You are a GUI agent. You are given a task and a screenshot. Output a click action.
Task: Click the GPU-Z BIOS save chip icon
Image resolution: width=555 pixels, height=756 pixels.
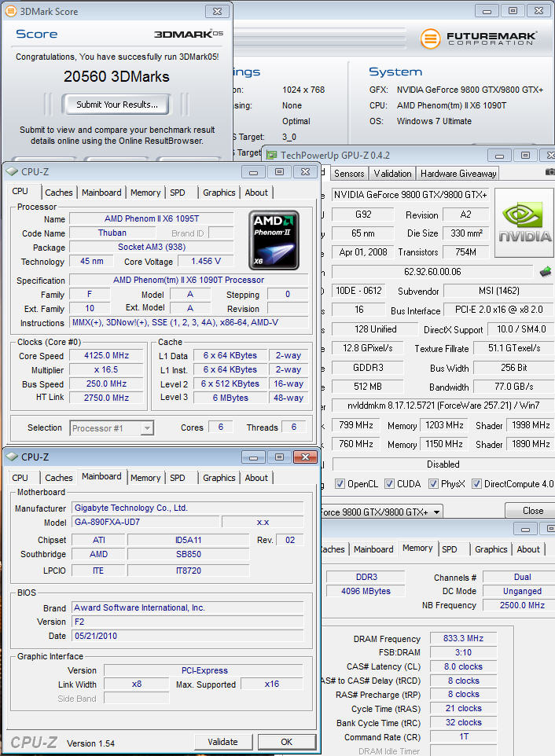tap(546, 272)
